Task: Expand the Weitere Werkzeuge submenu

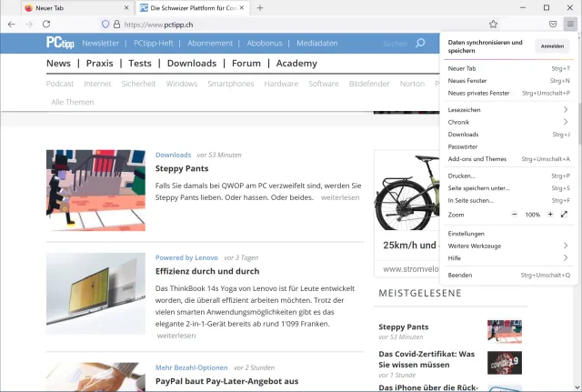Action: click(x=508, y=246)
